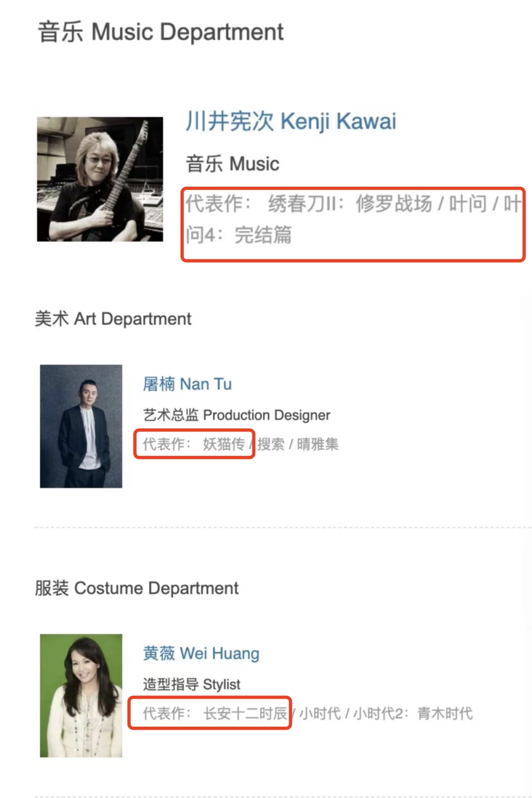Click the guitarist photo in Music Department
This screenshot has width=532, height=798.
[100, 179]
